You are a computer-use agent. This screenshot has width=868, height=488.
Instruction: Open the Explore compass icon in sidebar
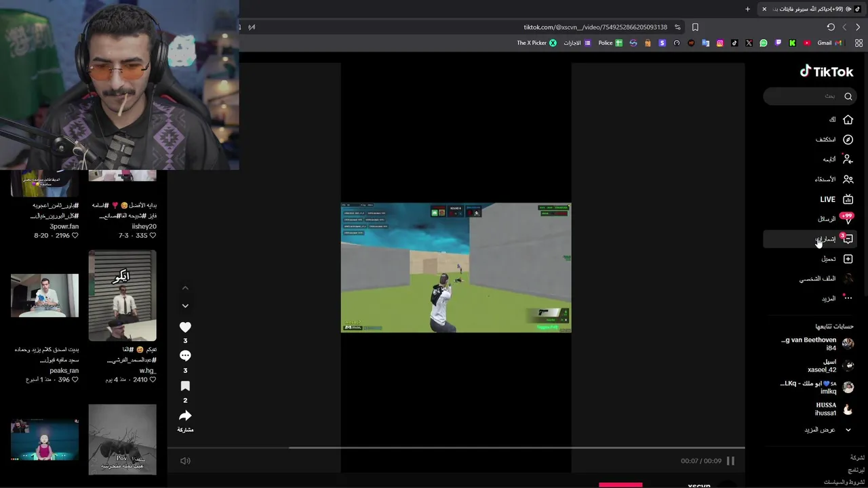pos(848,140)
